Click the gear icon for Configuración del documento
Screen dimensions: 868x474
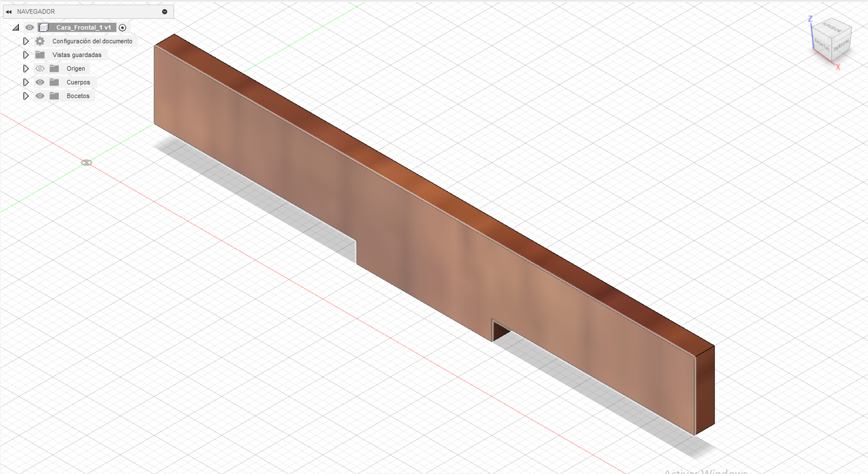(40, 41)
